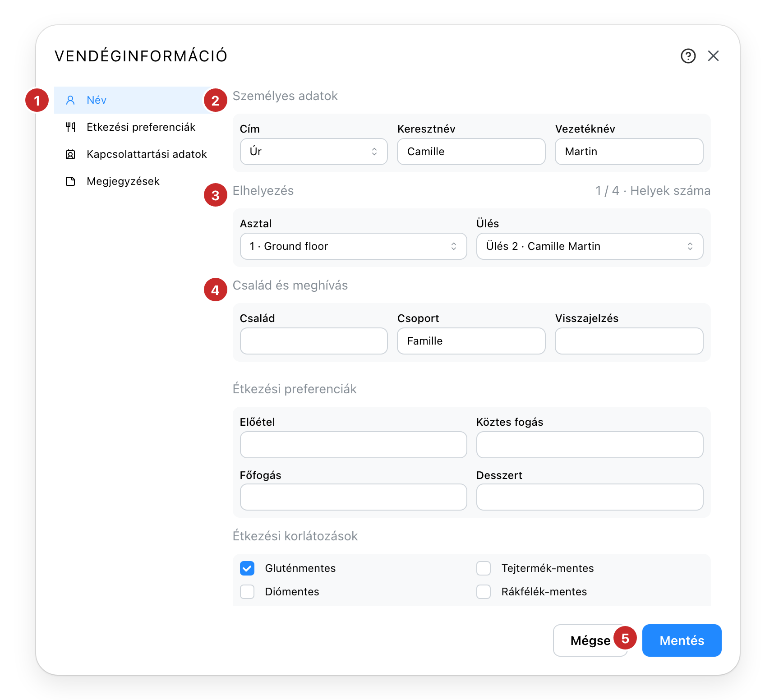Screen dimensions: 765x700
Task: Focus the Visszajelzés input field
Action: click(629, 341)
